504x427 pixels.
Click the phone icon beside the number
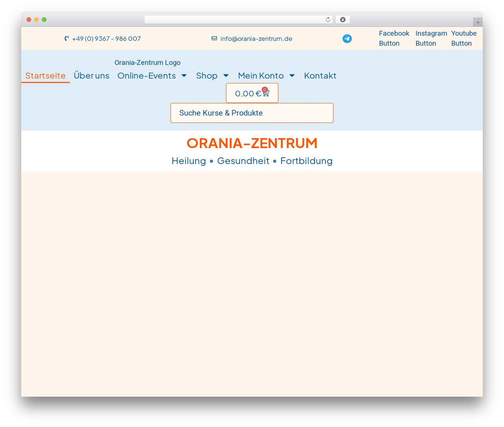[67, 39]
